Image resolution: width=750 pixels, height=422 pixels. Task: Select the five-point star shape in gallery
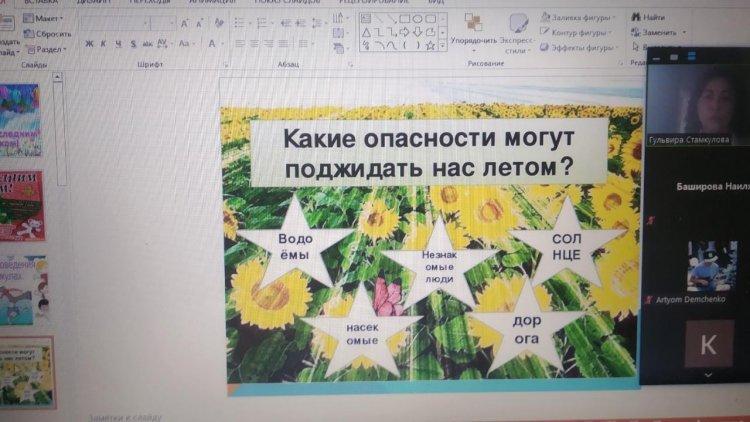pyautogui.click(x=430, y=46)
